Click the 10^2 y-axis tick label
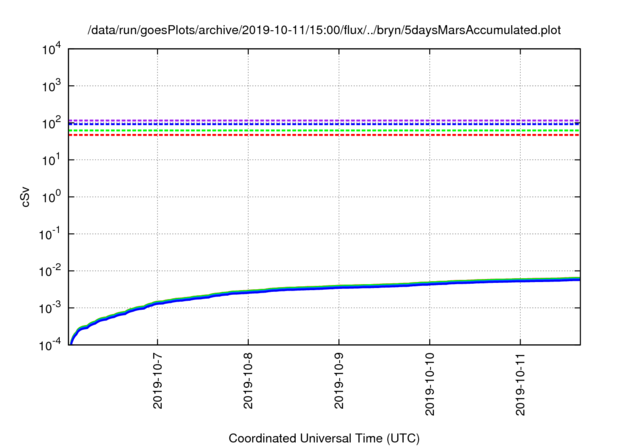 [x=51, y=123]
